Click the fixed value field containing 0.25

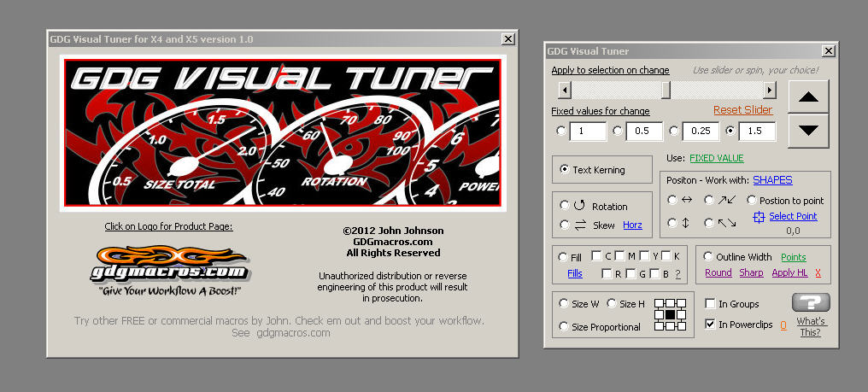701,132
